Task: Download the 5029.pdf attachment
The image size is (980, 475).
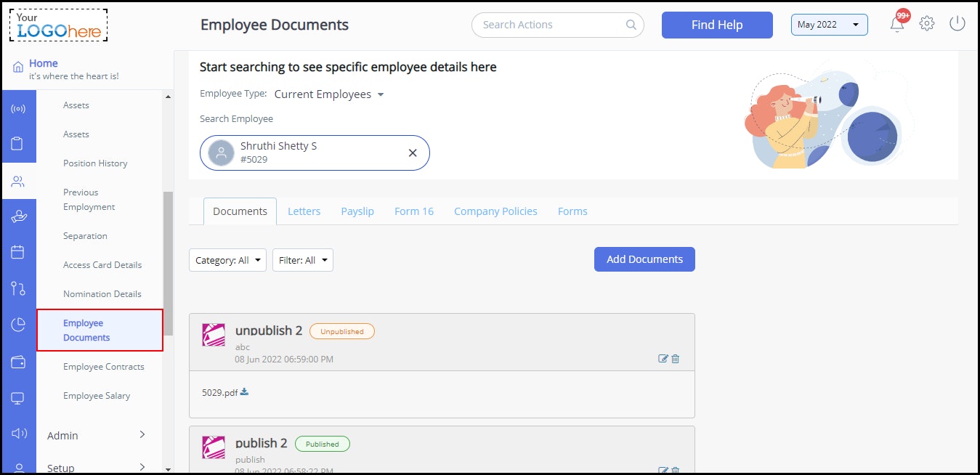Action: [244, 391]
